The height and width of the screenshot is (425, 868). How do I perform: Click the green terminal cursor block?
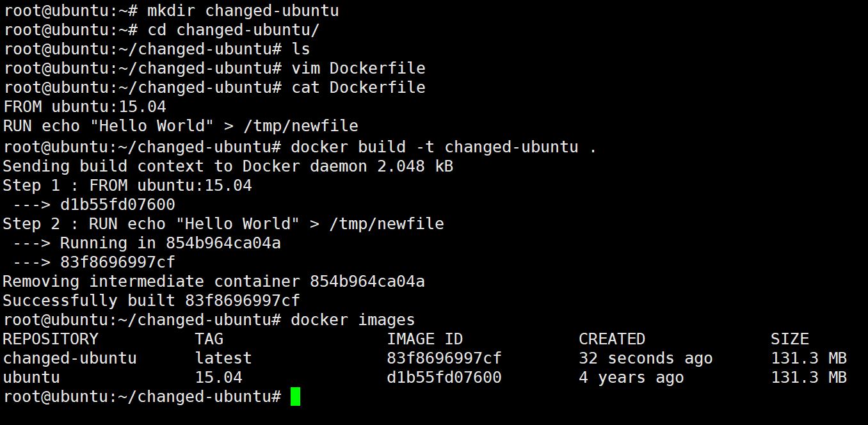(x=295, y=396)
